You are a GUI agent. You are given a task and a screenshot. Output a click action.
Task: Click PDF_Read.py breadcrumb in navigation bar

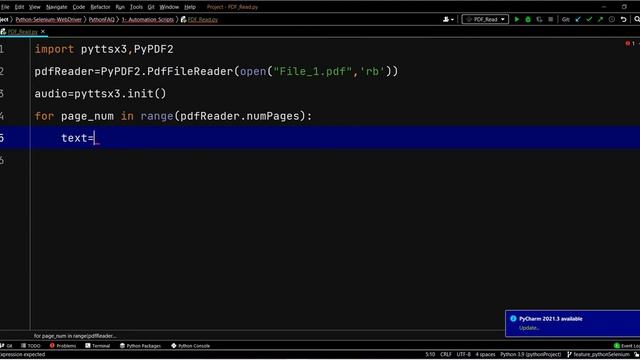click(x=203, y=19)
